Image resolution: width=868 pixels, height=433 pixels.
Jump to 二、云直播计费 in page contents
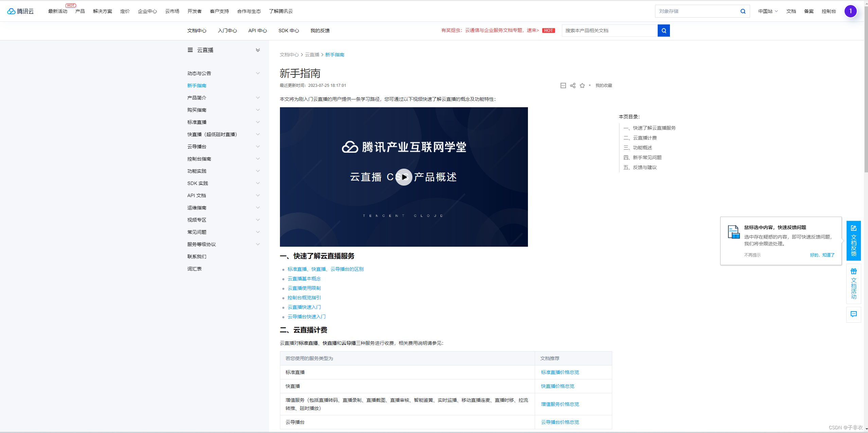(x=640, y=138)
